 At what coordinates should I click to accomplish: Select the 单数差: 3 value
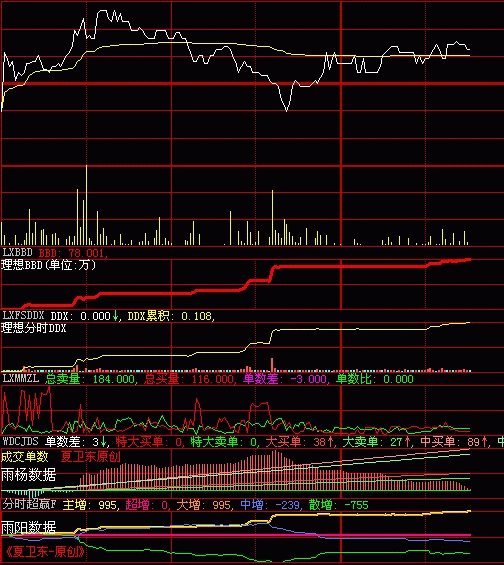[77, 441]
